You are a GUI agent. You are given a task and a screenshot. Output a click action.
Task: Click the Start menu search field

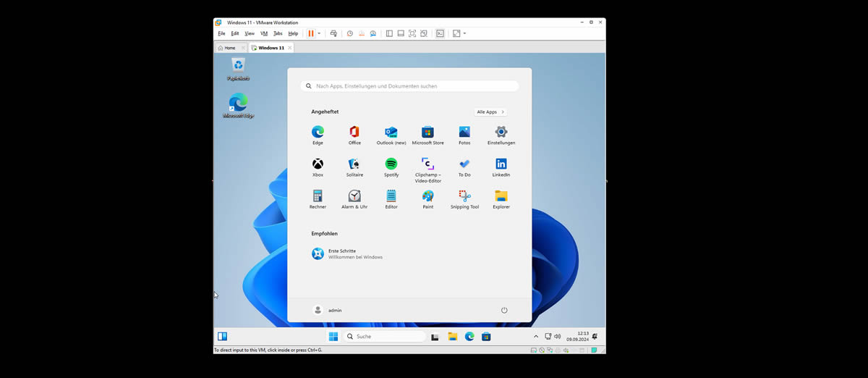coord(409,86)
